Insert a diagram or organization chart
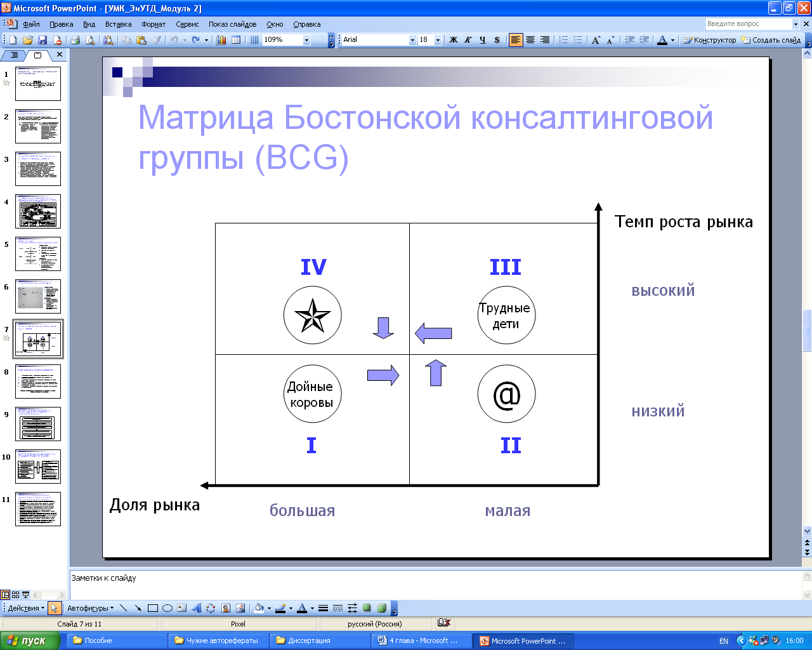 pyautogui.click(x=211, y=608)
